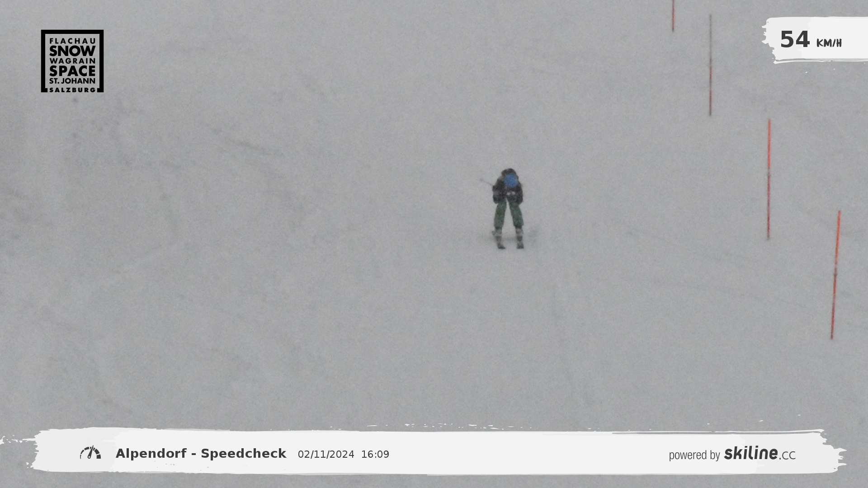Click the skiline.cc brand logo

[x=751, y=453]
